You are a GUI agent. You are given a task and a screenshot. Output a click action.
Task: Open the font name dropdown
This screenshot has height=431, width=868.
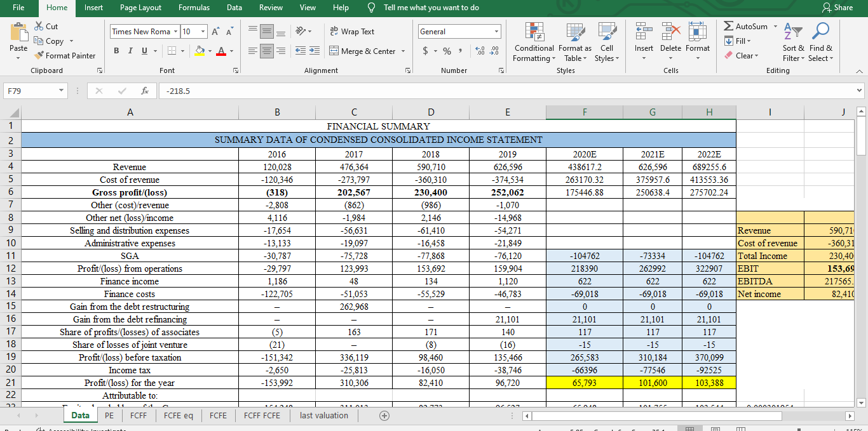175,32
